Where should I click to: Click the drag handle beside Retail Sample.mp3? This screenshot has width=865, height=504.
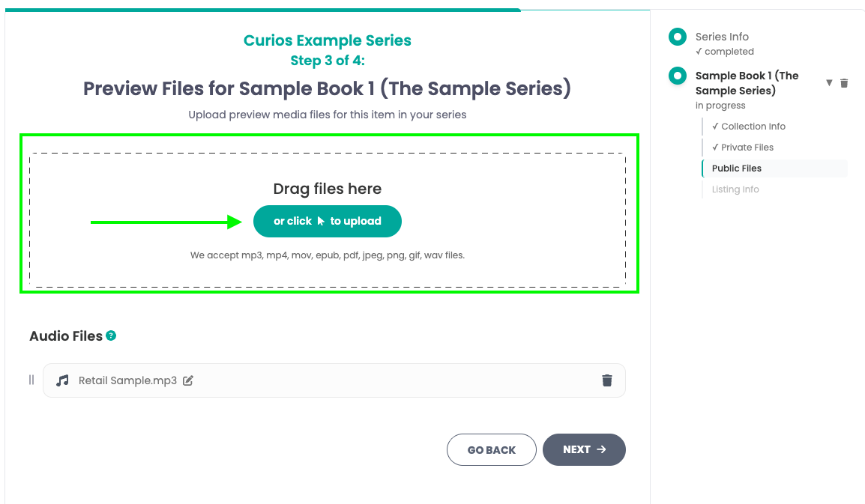pos(31,380)
